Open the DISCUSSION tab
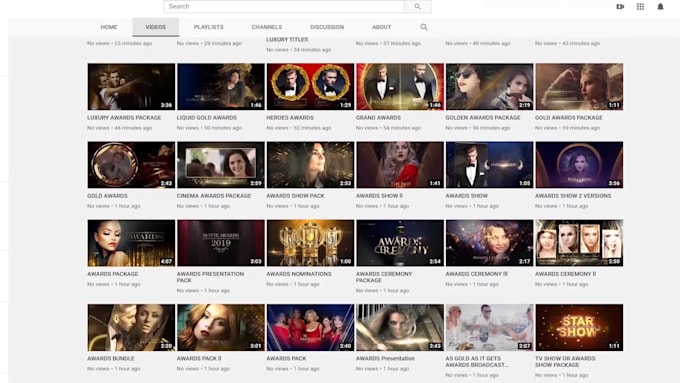Image resolution: width=680 pixels, height=383 pixels. (x=327, y=27)
